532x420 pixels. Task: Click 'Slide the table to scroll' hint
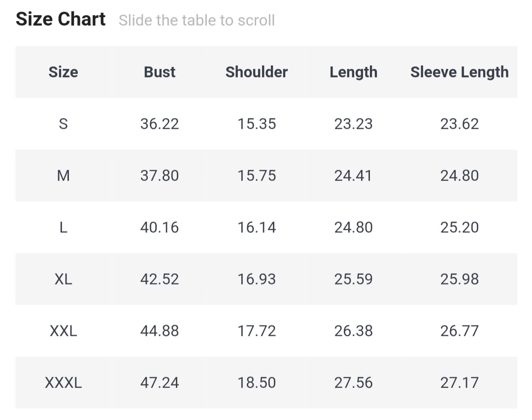[197, 20]
